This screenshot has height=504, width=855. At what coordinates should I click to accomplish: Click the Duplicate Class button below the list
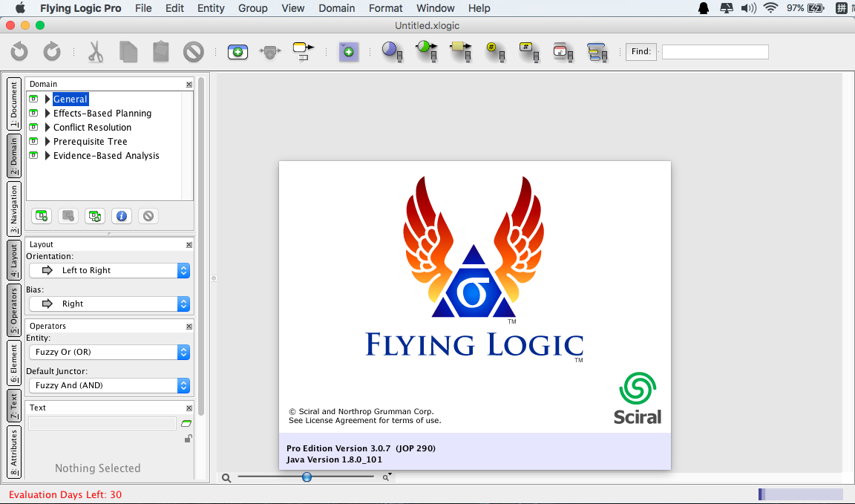[x=95, y=216]
